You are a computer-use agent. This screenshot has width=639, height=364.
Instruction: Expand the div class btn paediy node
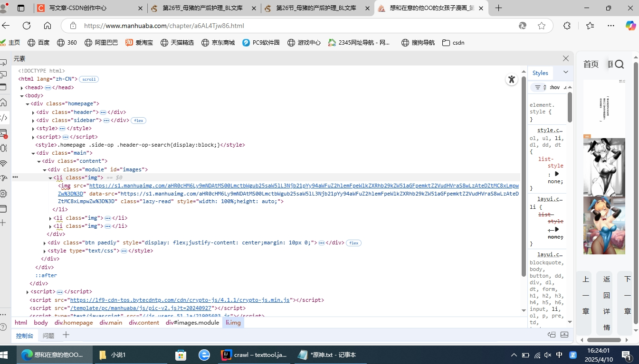[x=45, y=243]
